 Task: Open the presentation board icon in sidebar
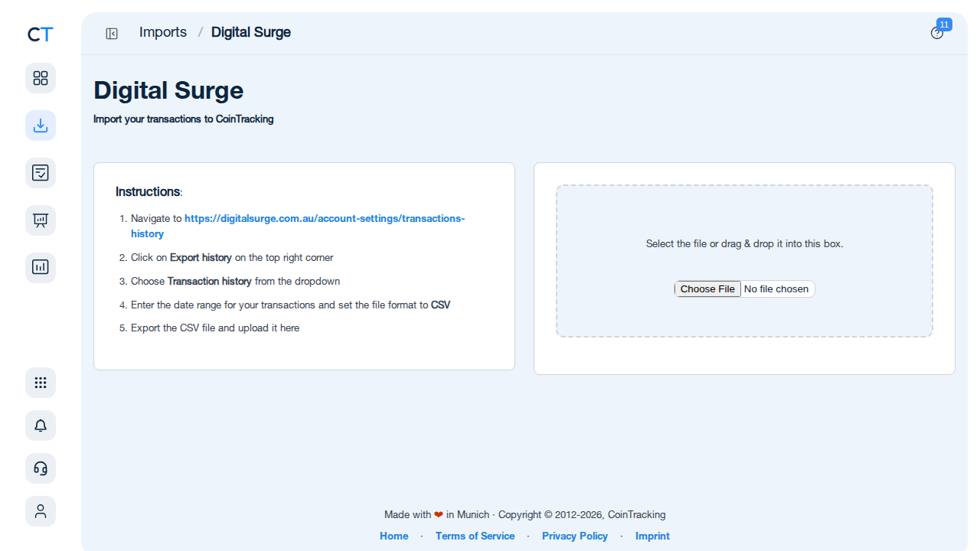point(41,220)
